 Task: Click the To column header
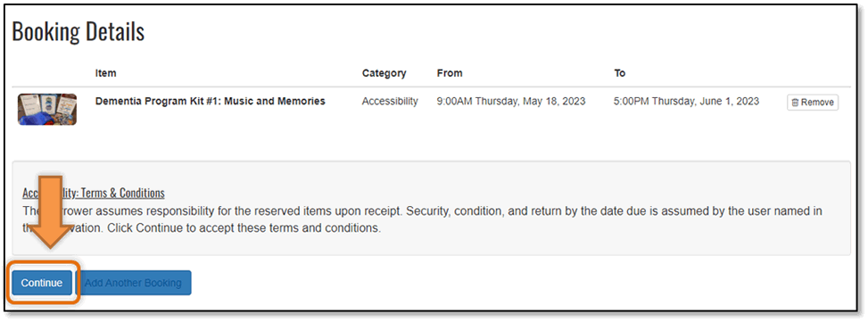coord(619,73)
